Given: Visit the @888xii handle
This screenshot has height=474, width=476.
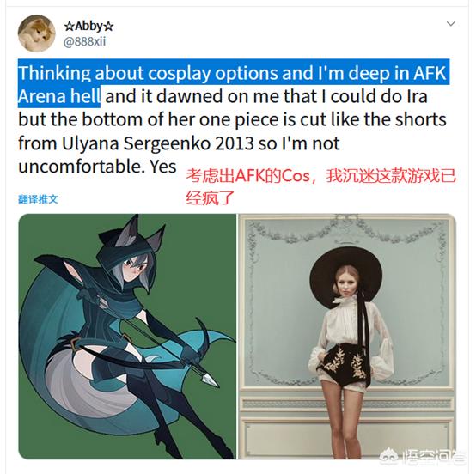Looking at the screenshot, I should pos(84,41).
